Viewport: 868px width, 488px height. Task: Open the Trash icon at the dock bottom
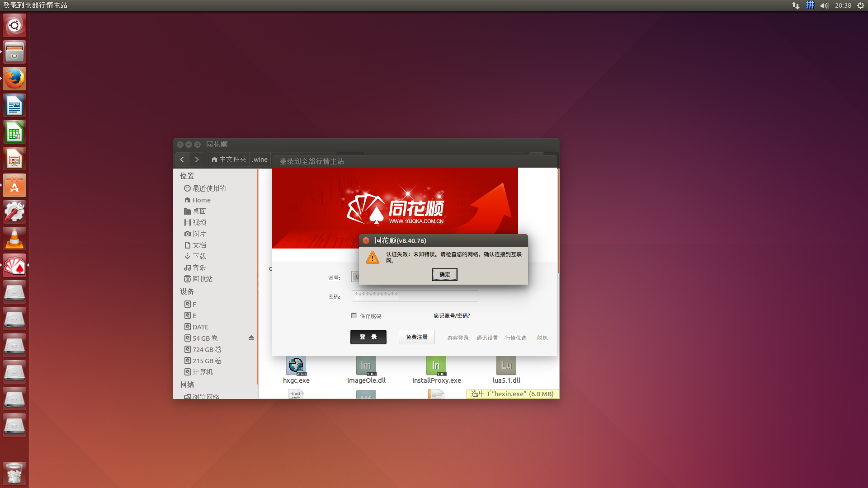point(14,473)
